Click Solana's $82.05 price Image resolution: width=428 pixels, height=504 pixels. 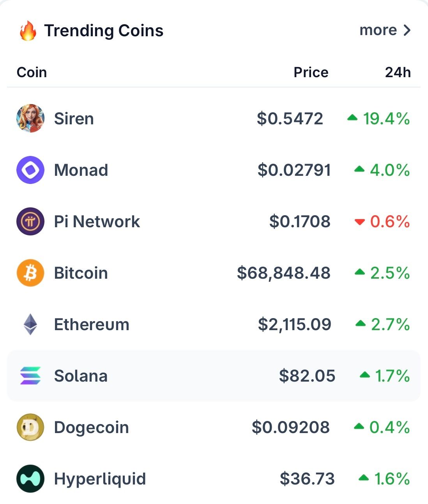click(307, 376)
